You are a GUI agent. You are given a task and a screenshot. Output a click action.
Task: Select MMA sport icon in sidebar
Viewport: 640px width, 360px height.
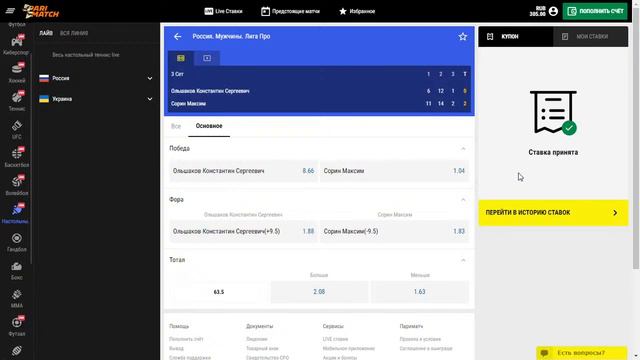(x=16, y=298)
